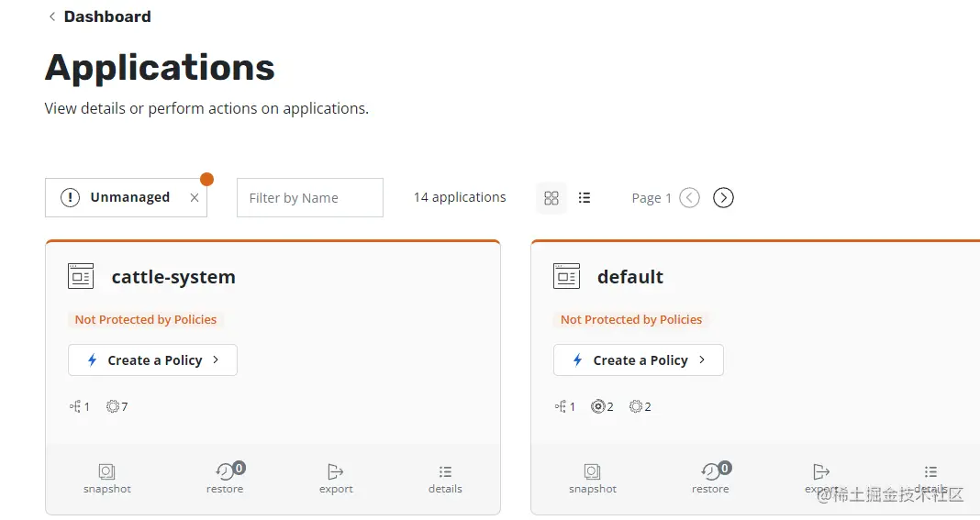Take snapshot of default application
The width and height of the screenshot is (980, 520).
[x=593, y=479]
